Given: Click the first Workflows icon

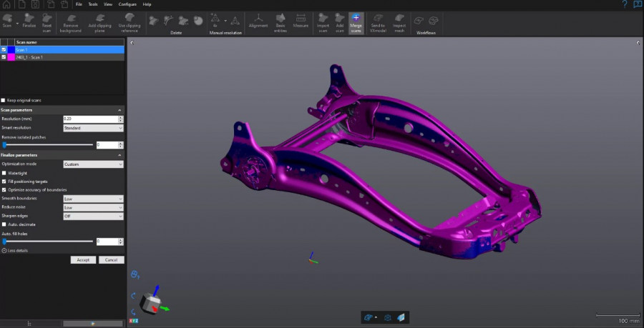Looking at the screenshot, I should click(419, 20).
